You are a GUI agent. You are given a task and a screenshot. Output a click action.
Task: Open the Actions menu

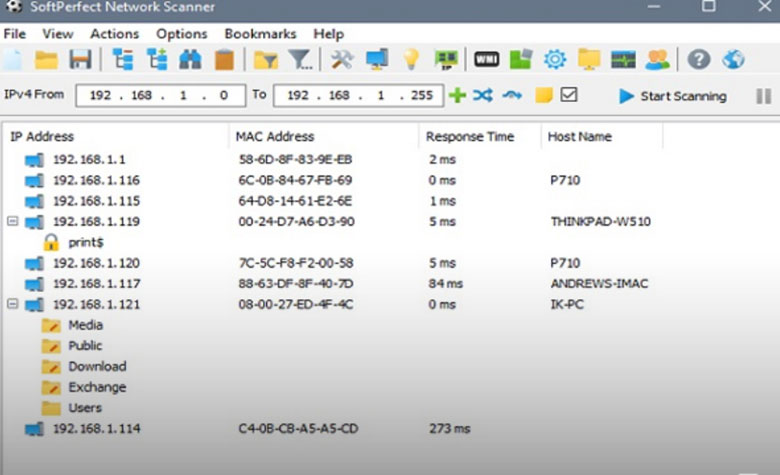[x=114, y=34]
